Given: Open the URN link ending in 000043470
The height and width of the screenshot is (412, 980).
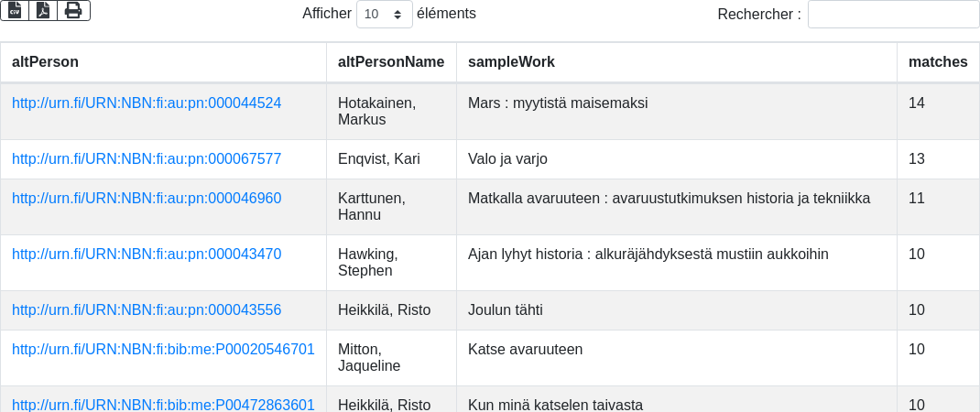Looking at the screenshot, I should pos(147,255).
